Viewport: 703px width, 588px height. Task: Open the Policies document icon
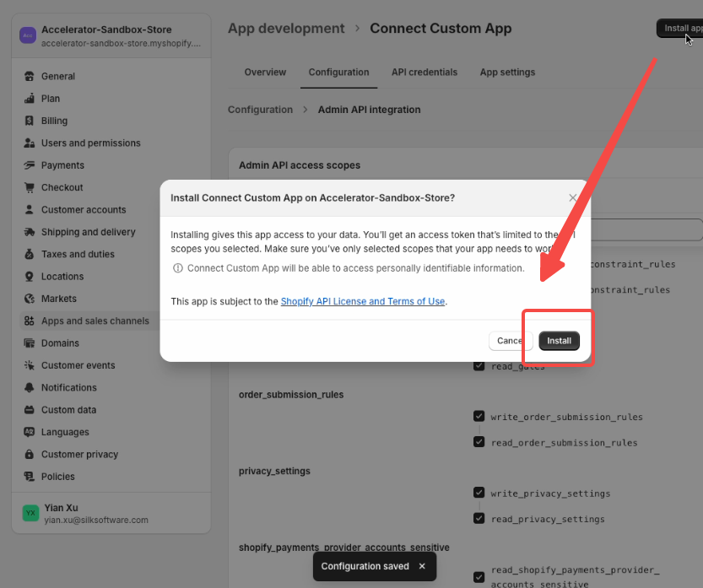coord(30,477)
